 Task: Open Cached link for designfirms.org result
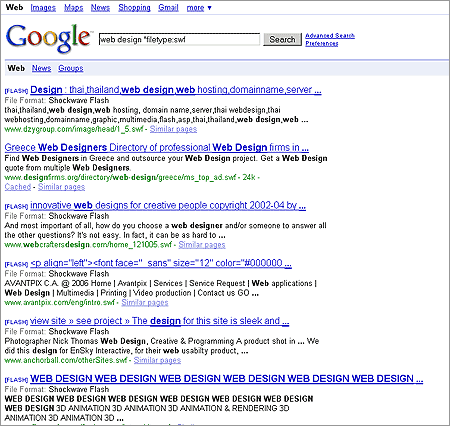pos(18,187)
